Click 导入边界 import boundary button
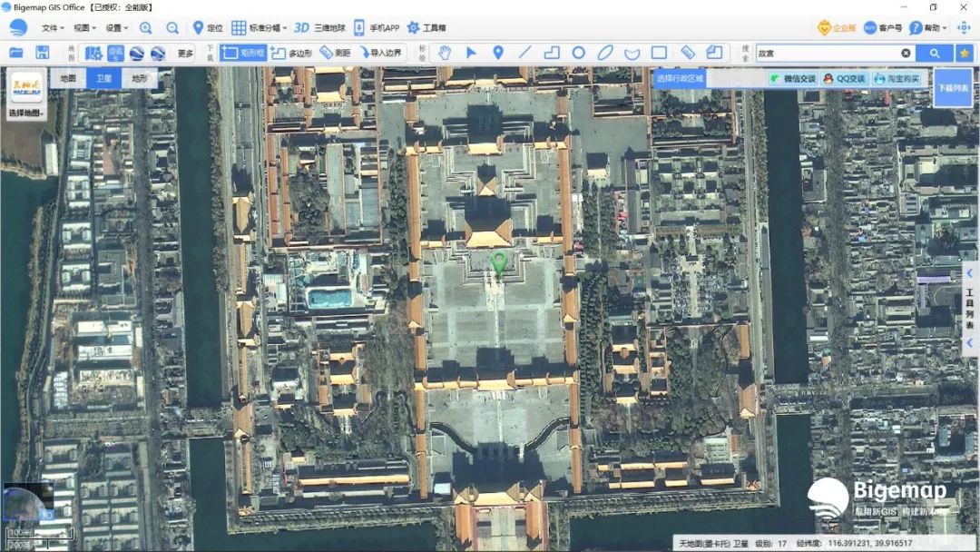980x552 pixels. coord(380,54)
